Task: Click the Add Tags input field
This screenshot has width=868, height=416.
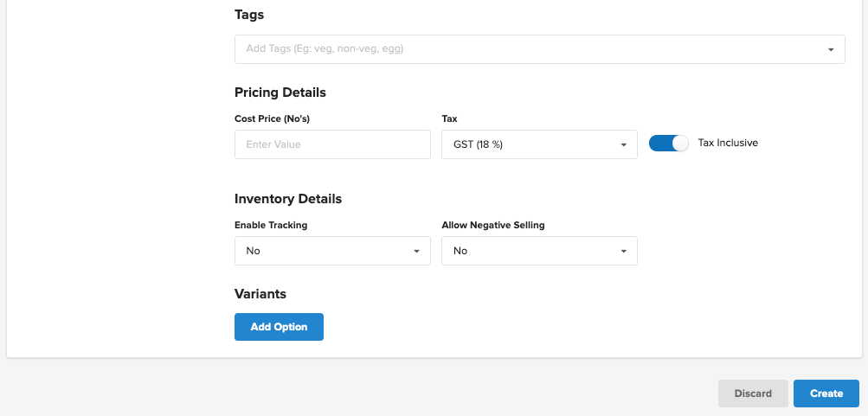Action: point(519,49)
